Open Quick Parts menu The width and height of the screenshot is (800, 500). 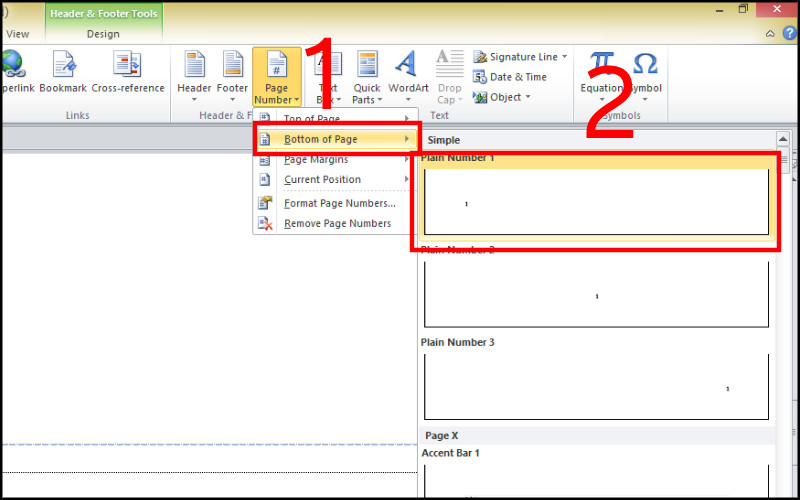click(367, 78)
